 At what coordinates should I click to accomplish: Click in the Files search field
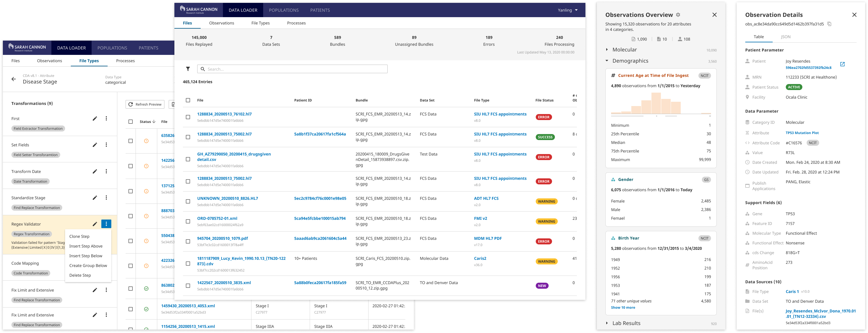292,69
